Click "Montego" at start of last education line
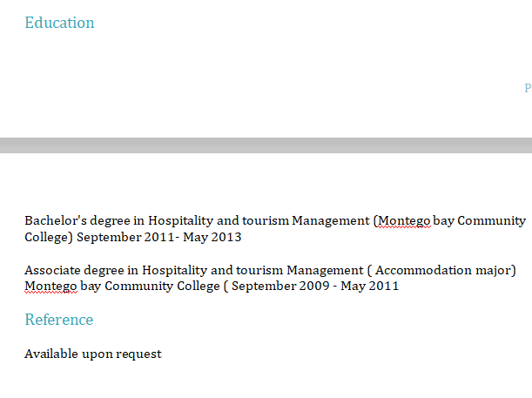Viewport: 532px width, 398px height. (51, 286)
